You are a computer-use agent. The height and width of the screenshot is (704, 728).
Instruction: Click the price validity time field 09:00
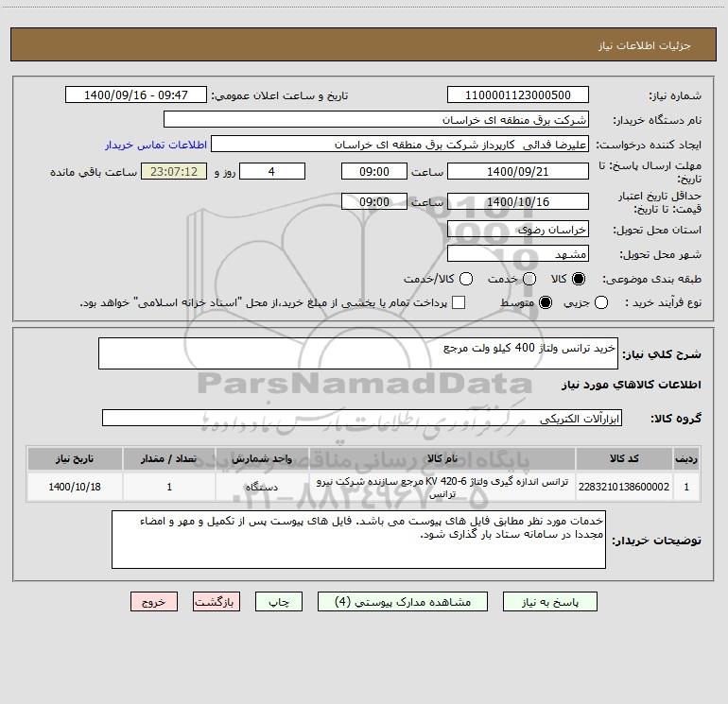[374, 201]
